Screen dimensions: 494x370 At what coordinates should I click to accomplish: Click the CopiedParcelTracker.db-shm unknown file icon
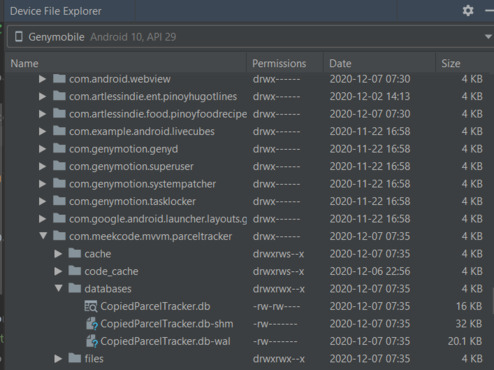[92, 324]
